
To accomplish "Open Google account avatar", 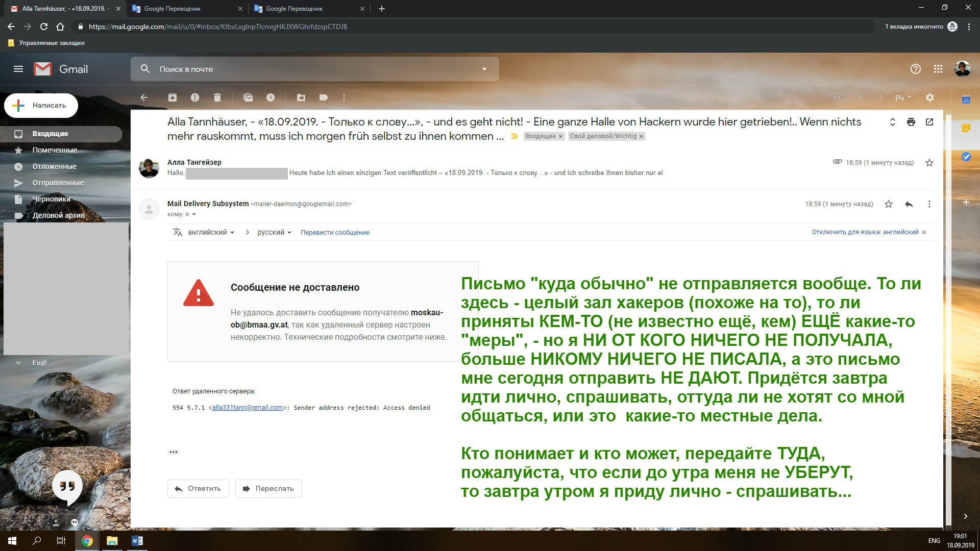I will tap(963, 69).
